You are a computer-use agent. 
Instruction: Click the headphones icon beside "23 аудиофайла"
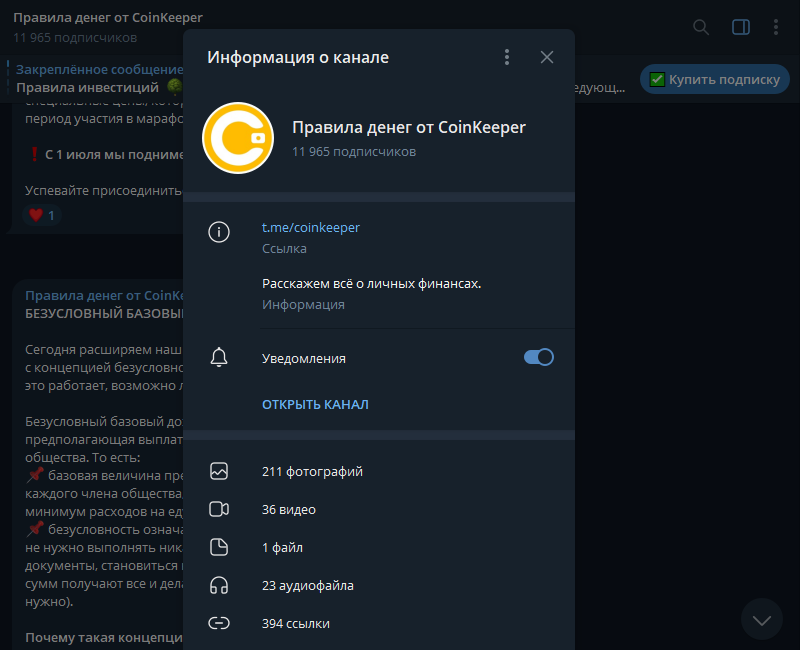(x=219, y=585)
